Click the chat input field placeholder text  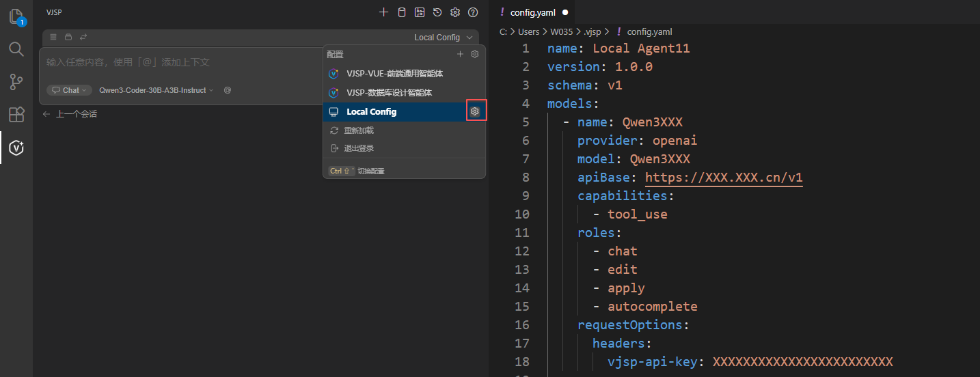128,62
